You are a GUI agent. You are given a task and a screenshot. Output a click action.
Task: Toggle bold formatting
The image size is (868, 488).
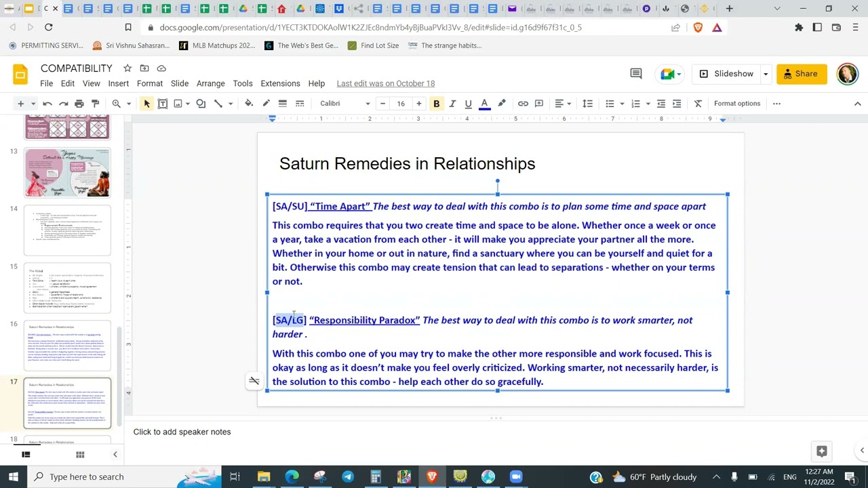436,104
